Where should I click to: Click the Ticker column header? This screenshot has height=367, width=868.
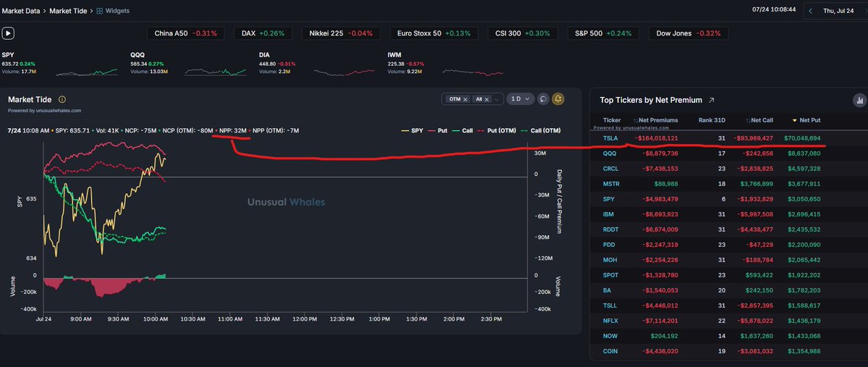tap(612, 120)
